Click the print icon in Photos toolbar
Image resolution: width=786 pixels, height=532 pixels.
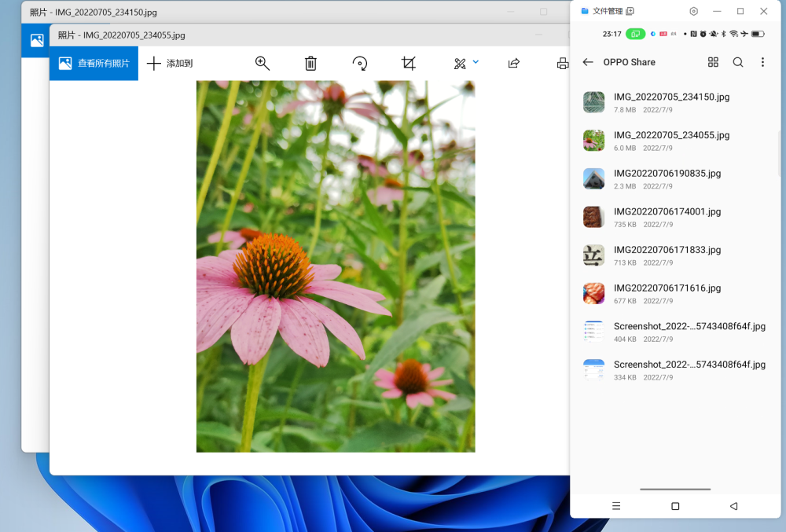pos(562,64)
